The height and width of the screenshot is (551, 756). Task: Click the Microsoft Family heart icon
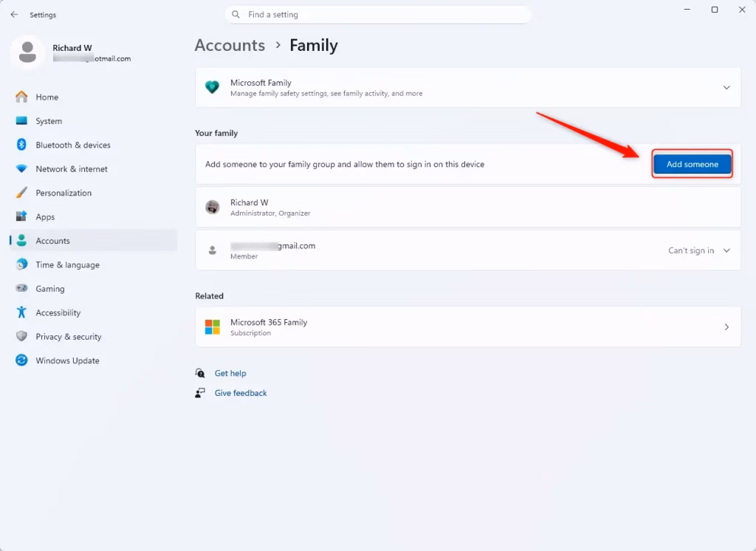pos(212,87)
